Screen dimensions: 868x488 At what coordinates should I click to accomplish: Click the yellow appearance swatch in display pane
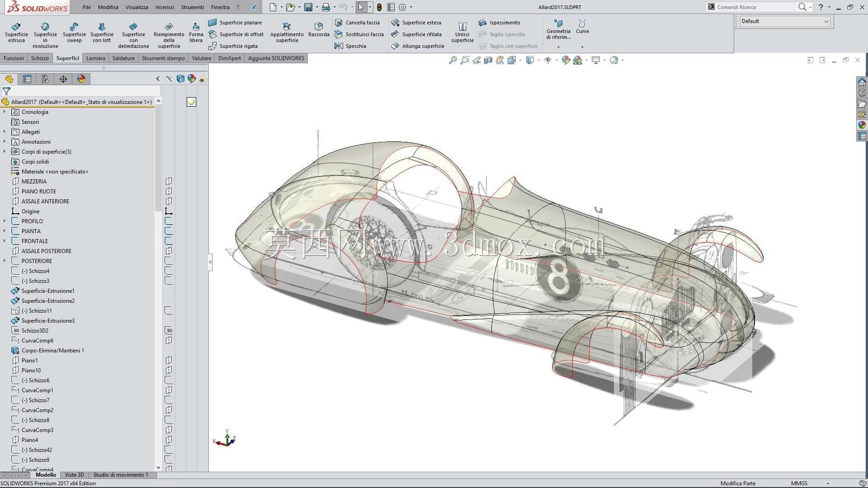(191, 102)
